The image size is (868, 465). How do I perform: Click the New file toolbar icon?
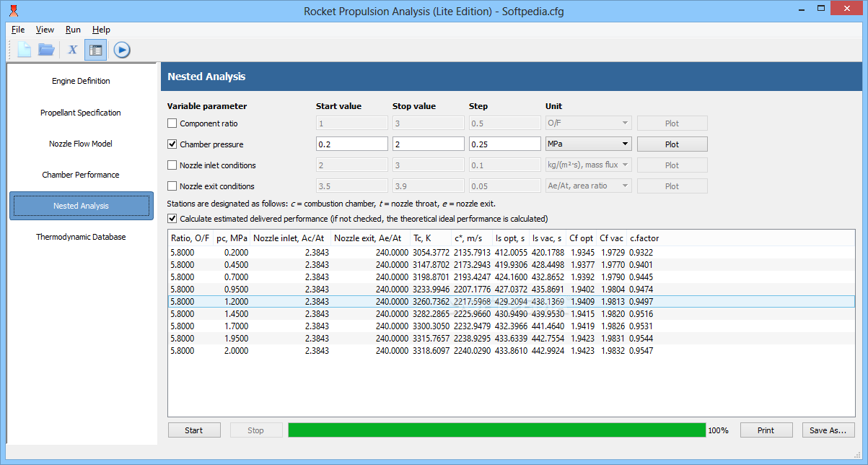(25, 50)
